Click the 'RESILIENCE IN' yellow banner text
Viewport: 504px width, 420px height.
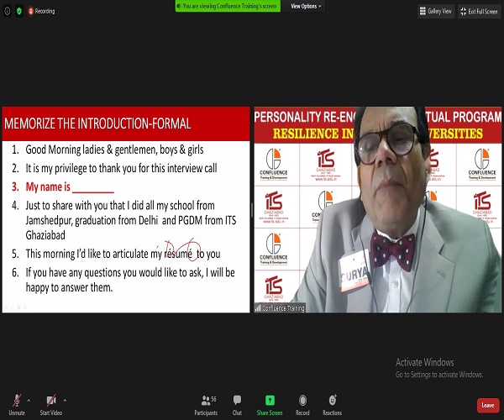(x=313, y=134)
